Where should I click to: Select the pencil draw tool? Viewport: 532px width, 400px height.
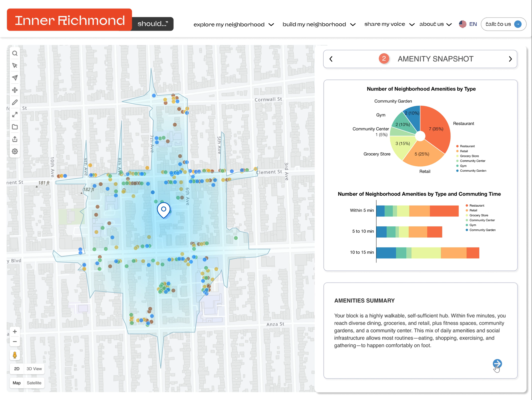tap(15, 102)
